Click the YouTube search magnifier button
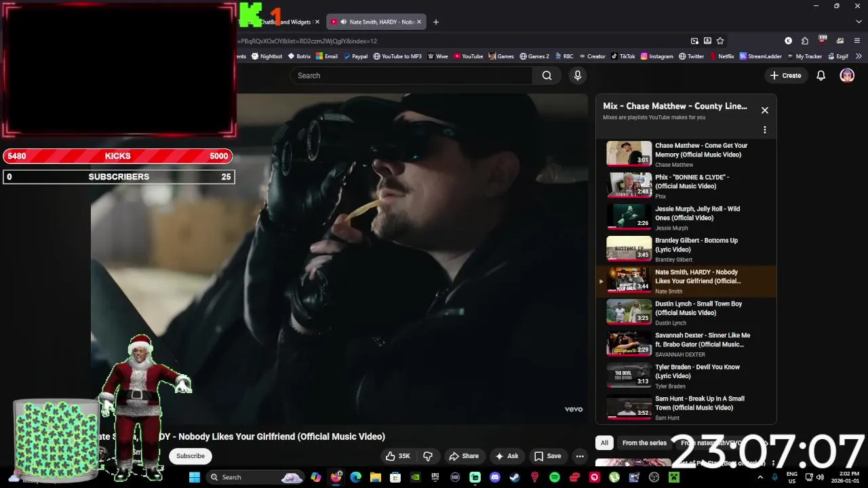The width and height of the screenshot is (868, 488). tap(547, 76)
